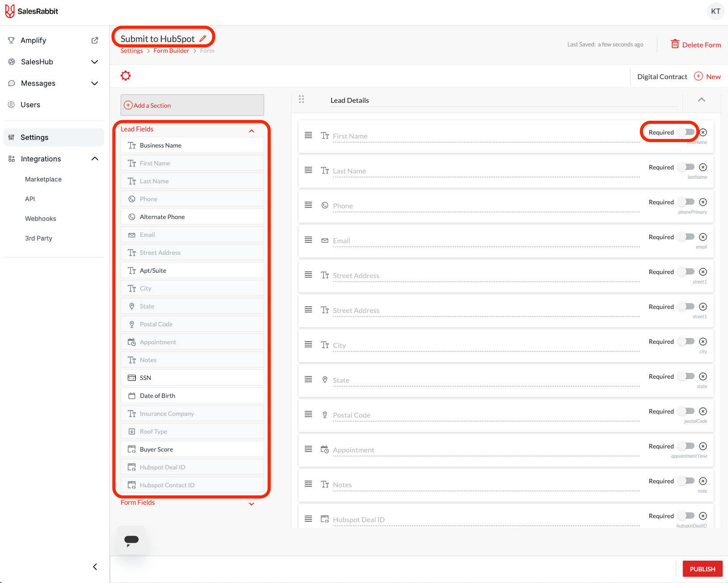This screenshot has height=583, width=728.
Task: Add the Date of Birth lead field
Action: (x=192, y=396)
